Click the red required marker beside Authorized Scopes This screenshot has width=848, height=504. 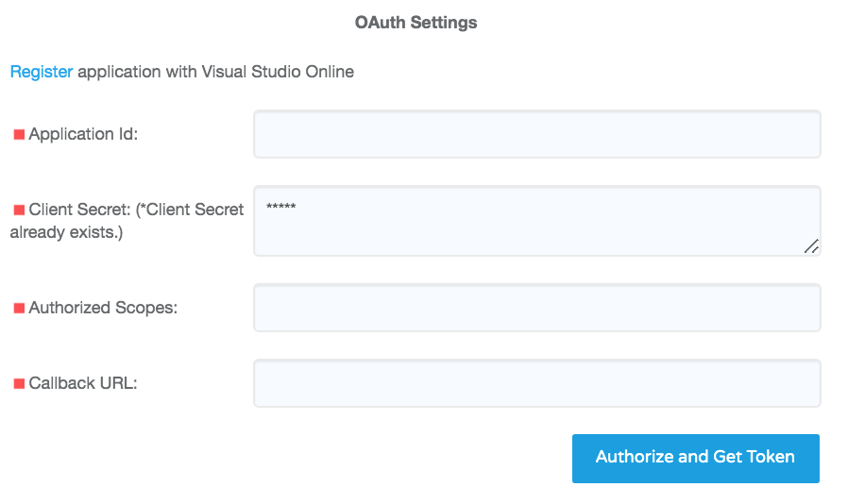click(x=19, y=309)
